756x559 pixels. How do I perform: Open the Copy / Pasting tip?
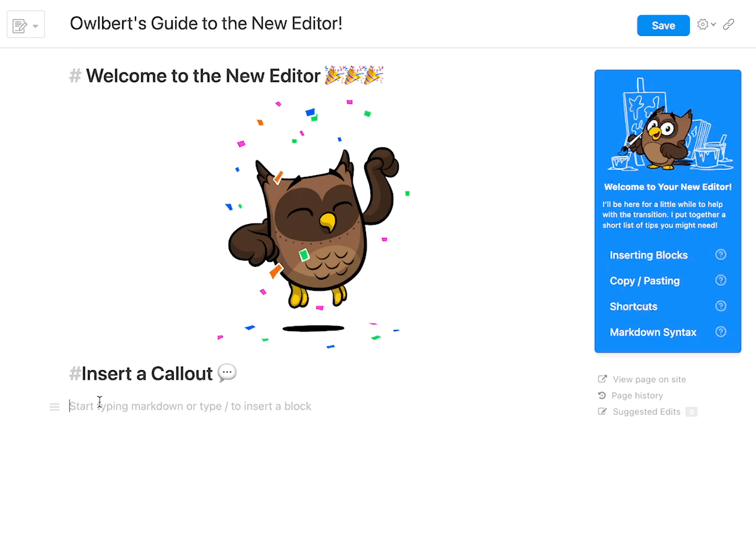[x=644, y=281]
